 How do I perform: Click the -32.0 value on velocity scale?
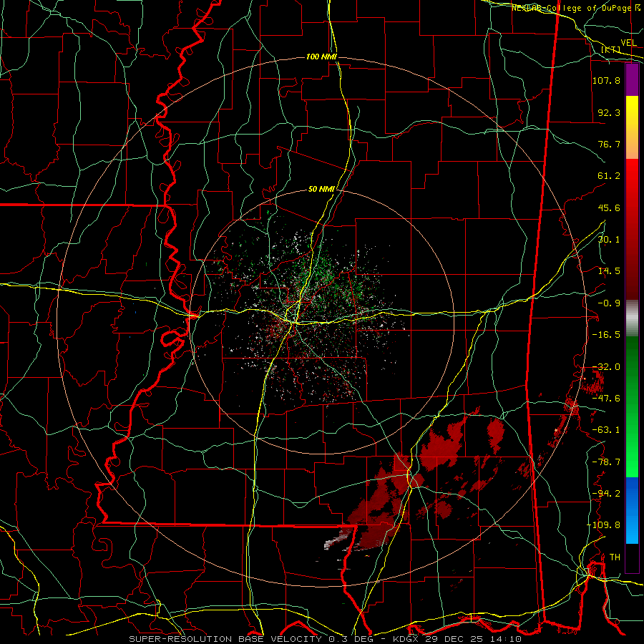606,367
